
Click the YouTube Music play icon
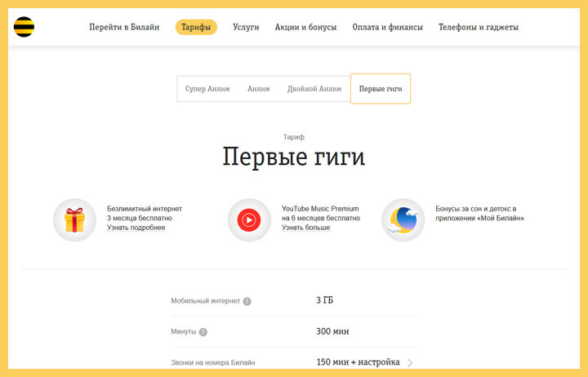[249, 220]
